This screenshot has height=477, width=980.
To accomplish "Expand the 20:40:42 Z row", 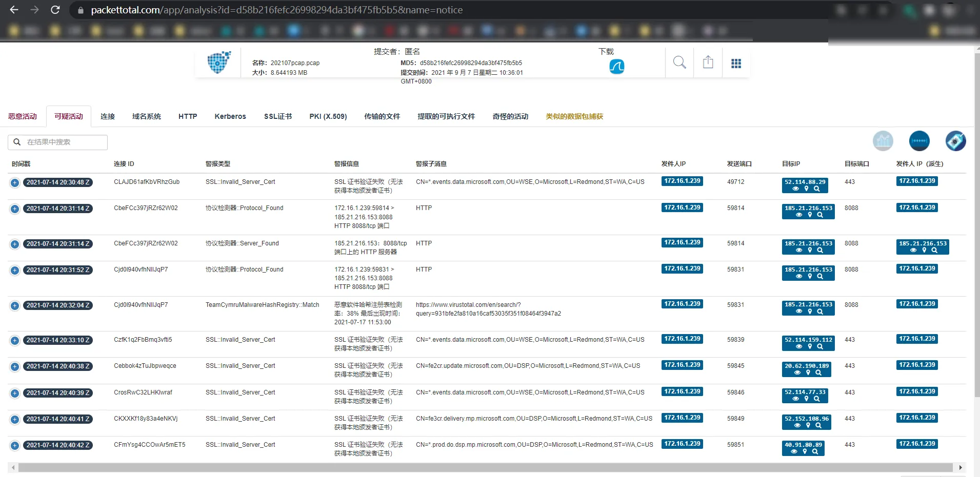I will click(x=15, y=445).
